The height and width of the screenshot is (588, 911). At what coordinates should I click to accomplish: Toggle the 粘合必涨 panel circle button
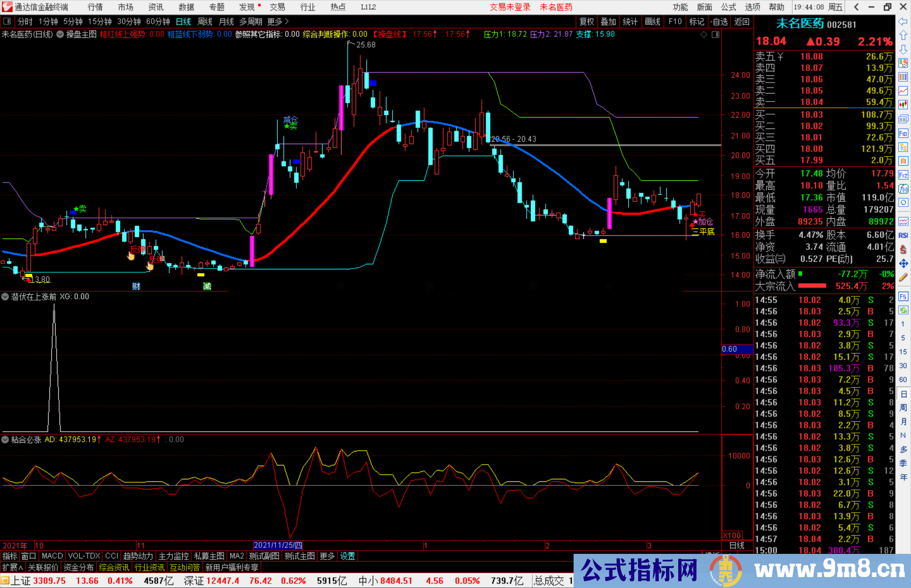pyautogui.click(x=5, y=440)
